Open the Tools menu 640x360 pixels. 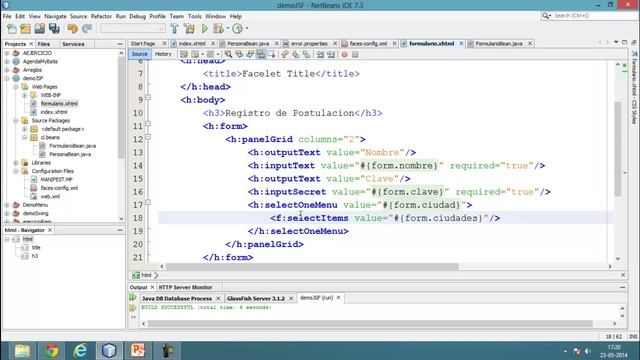tap(194, 16)
